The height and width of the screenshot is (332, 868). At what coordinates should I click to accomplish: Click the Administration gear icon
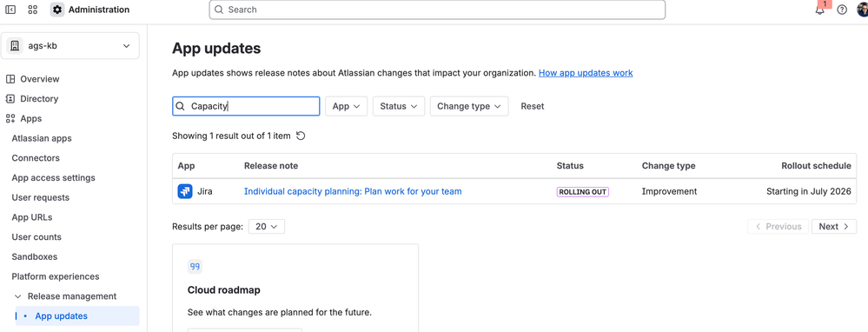click(x=57, y=10)
